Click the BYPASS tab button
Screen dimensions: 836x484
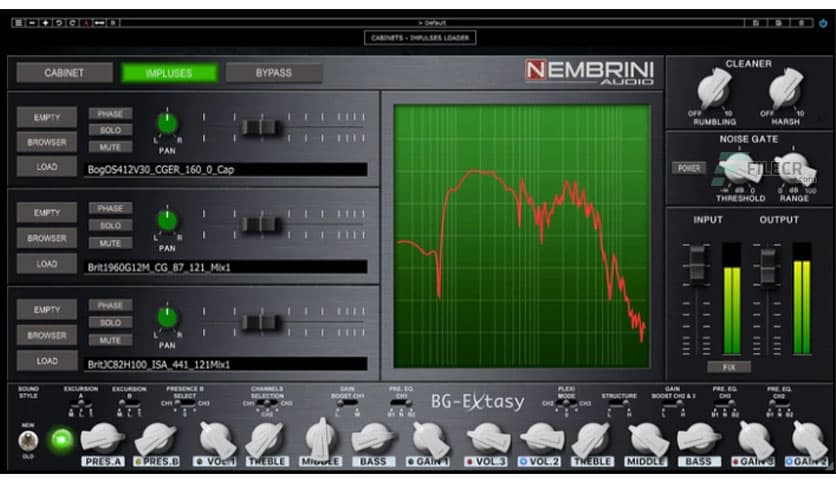point(274,73)
